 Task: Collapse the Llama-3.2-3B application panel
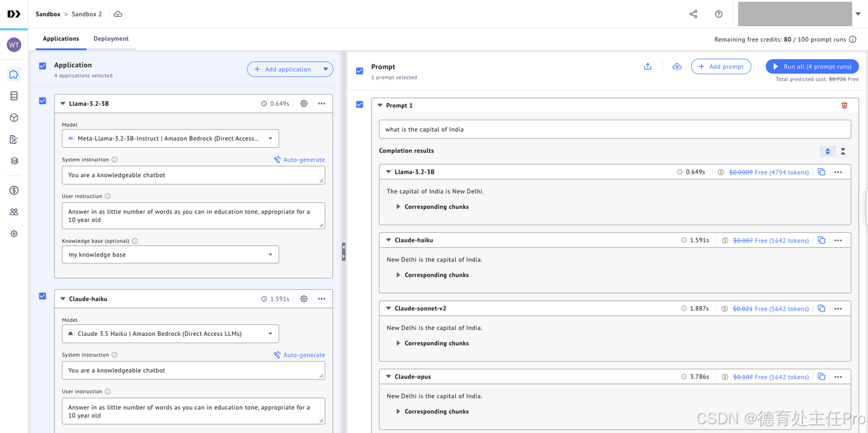(x=63, y=104)
